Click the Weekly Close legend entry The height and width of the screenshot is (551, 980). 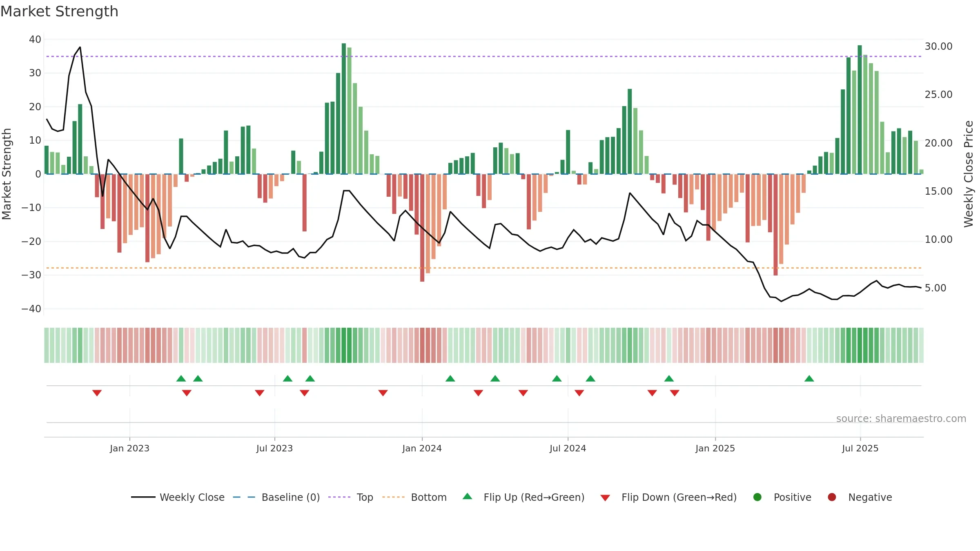click(x=178, y=497)
